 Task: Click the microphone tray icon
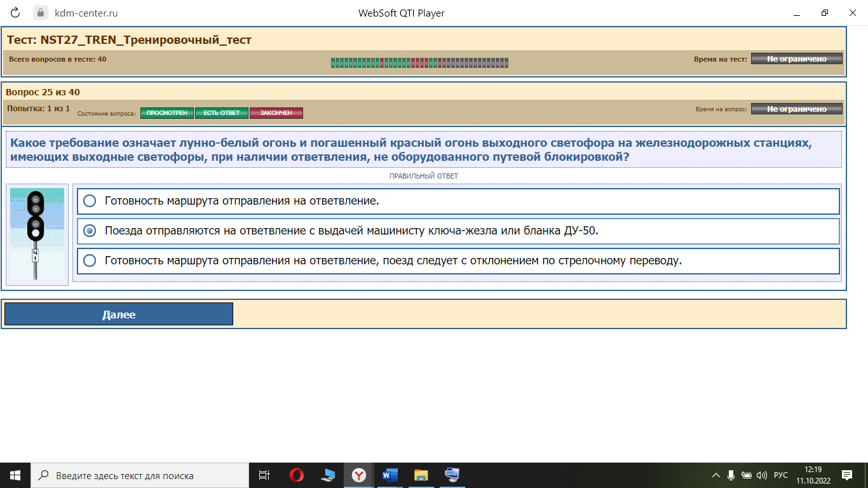pos(731,475)
